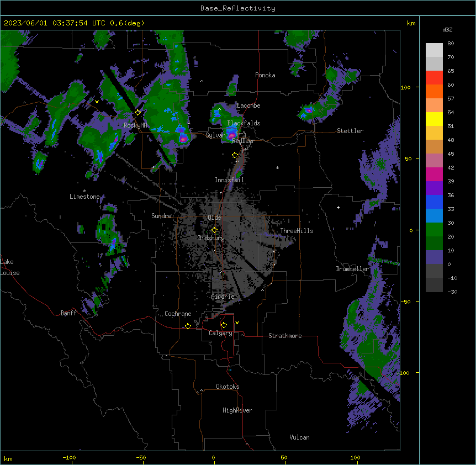Click the yellow diamond marker near RockyMH

(x=138, y=113)
